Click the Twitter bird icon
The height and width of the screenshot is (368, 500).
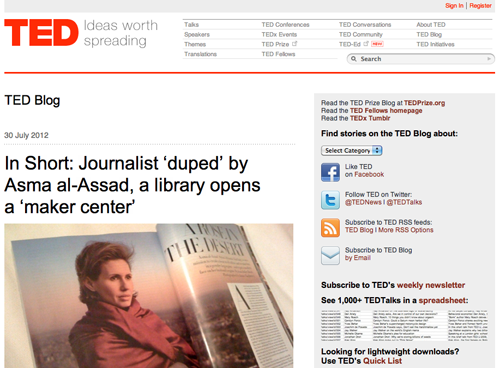(x=330, y=200)
